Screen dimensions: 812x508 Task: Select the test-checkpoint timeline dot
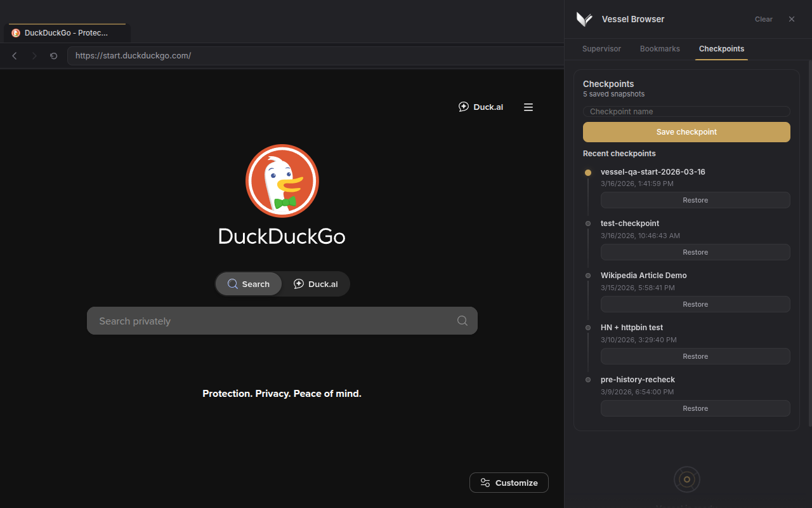click(x=588, y=224)
